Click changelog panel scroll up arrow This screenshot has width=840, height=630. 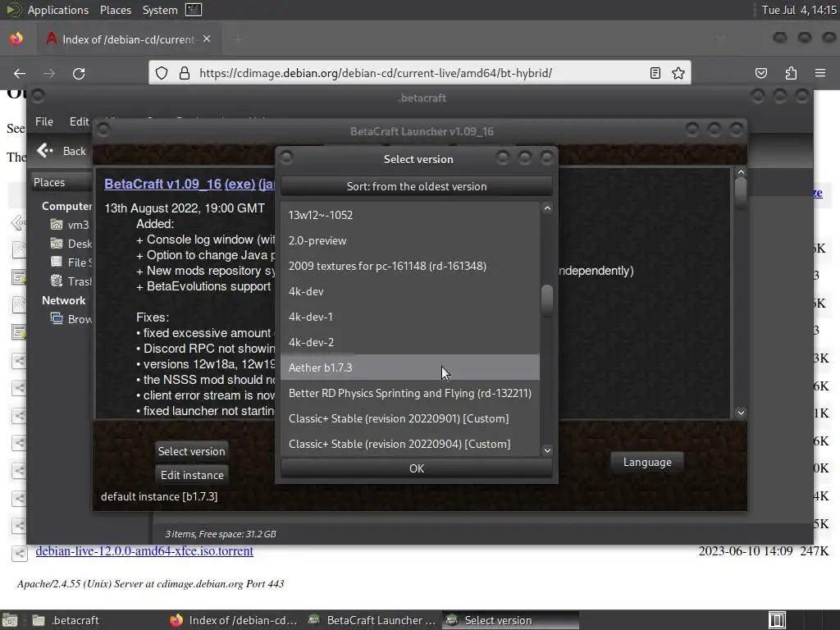tap(741, 172)
